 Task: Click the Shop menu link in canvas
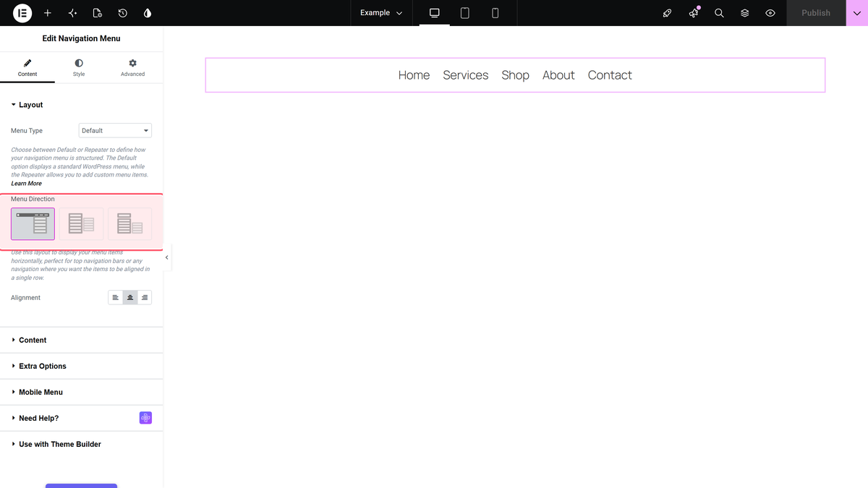516,75
